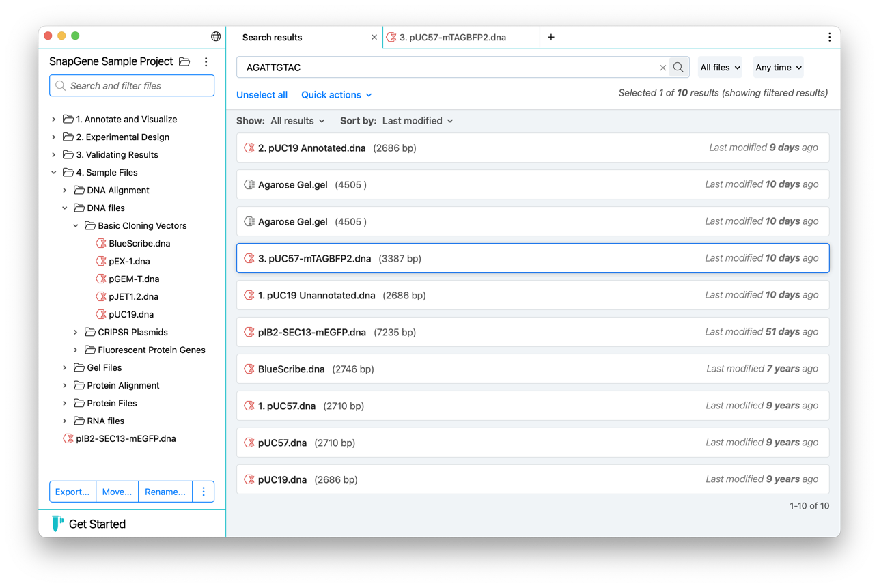Screen dimensions: 879x588
Task: Select the pUC57.dna (2710 bp) result
Action: (x=533, y=443)
